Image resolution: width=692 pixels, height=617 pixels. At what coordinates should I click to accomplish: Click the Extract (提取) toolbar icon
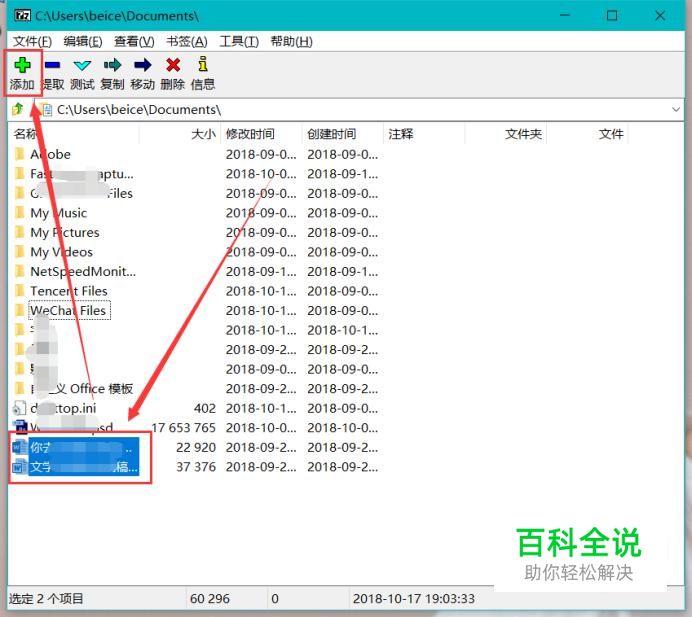point(52,65)
